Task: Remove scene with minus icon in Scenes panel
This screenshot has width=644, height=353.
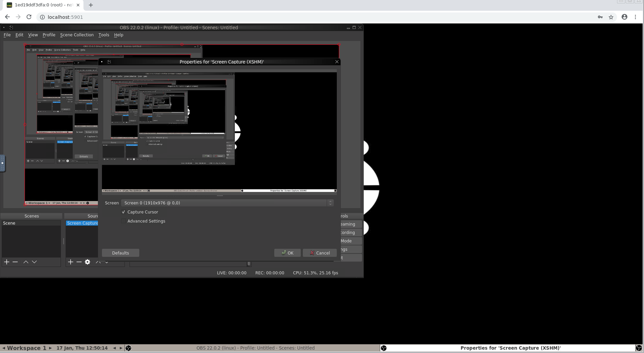Action: click(15, 262)
